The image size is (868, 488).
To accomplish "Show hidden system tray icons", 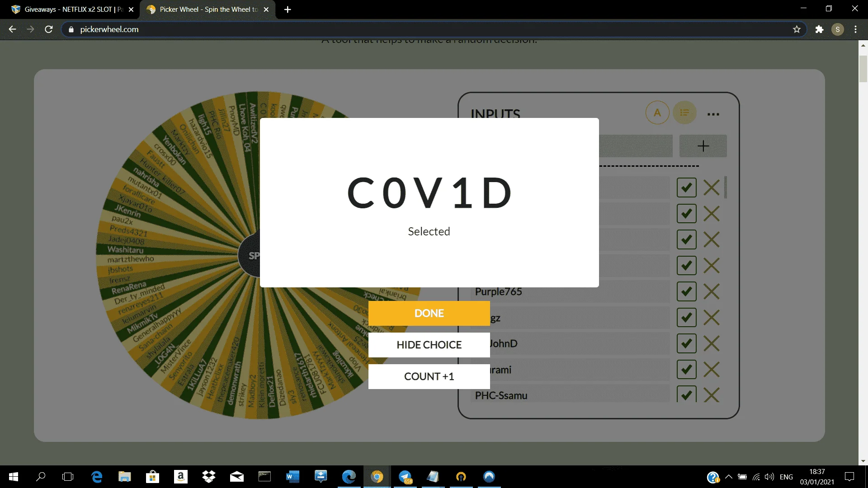I will tap(728, 477).
